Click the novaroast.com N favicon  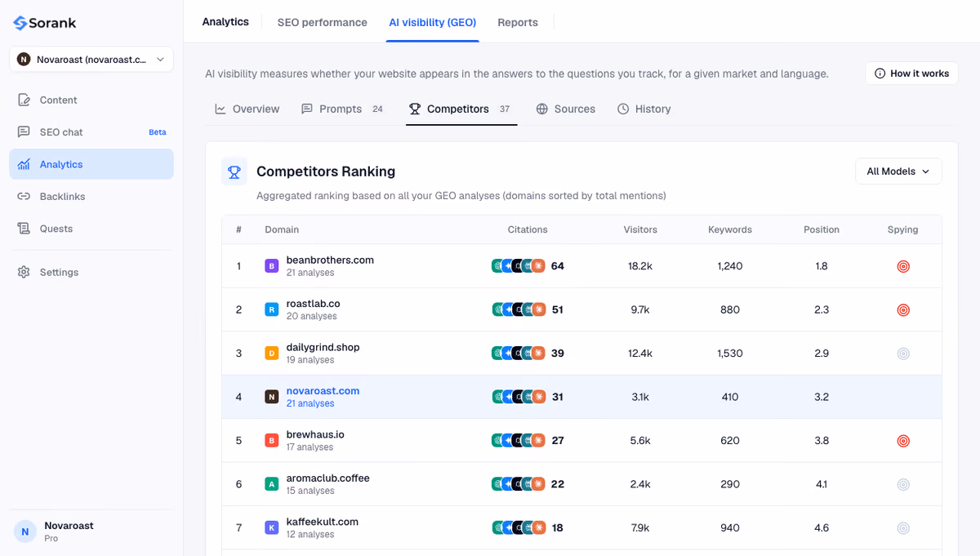click(272, 397)
